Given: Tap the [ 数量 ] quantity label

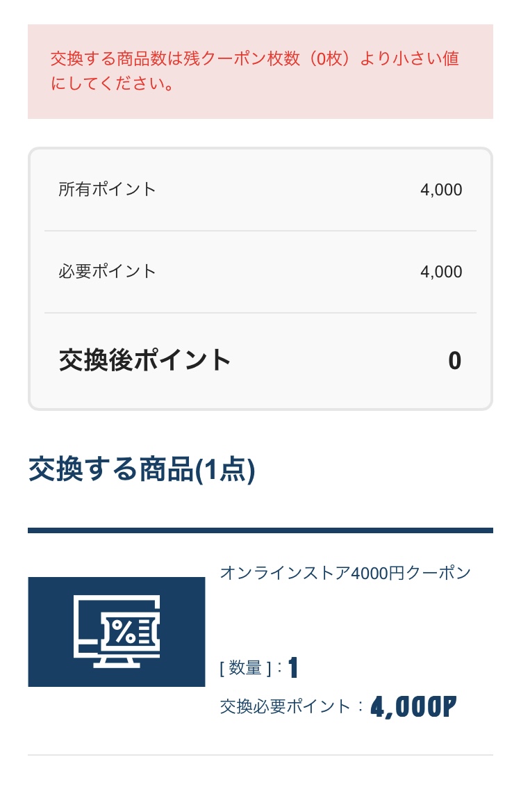Looking at the screenshot, I should (x=246, y=669).
